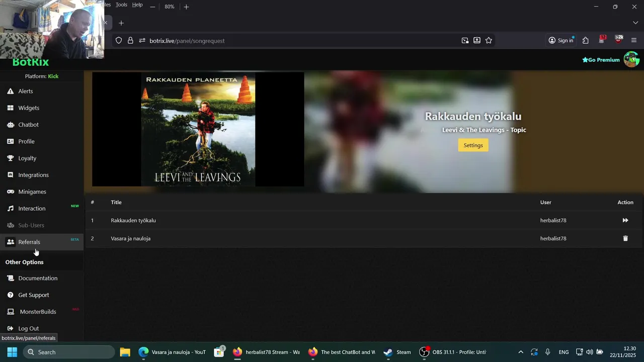Image resolution: width=644 pixels, height=362 pixels.
Task: Open the Windows Start button
Action: coord(12,352)
